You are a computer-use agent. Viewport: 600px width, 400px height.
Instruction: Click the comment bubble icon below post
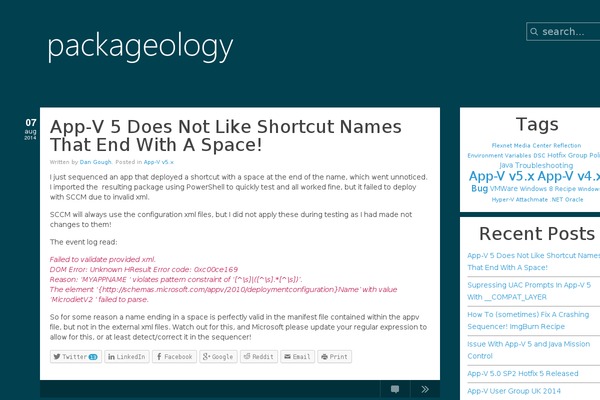pyautogui.click(x=395, y=389)
